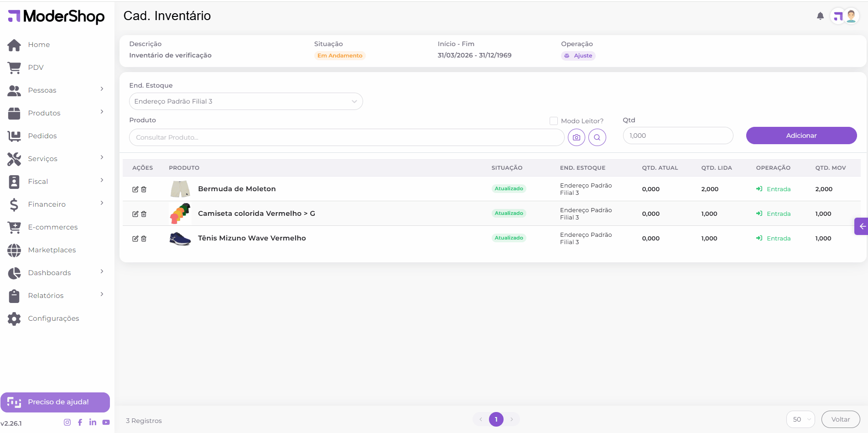This screenshot has height=433, width=868.
Task: Click the purple side panel arrow tab
Action: click(x=862, y=226)
